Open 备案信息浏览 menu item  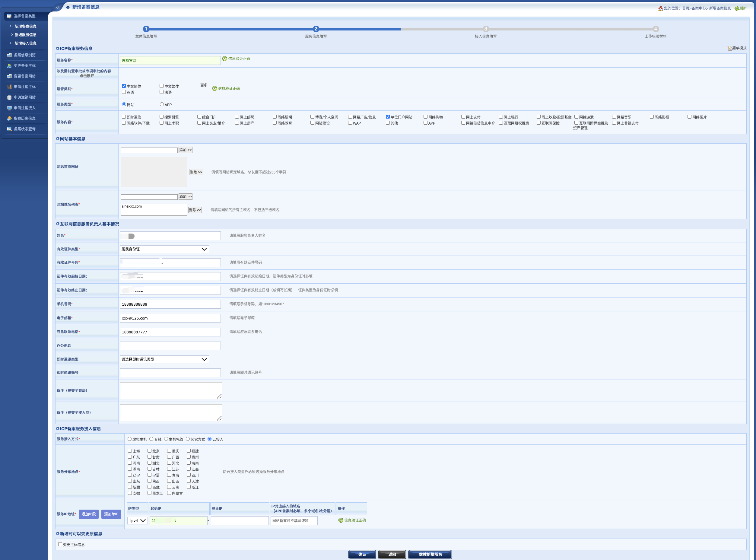pos(25,55)
